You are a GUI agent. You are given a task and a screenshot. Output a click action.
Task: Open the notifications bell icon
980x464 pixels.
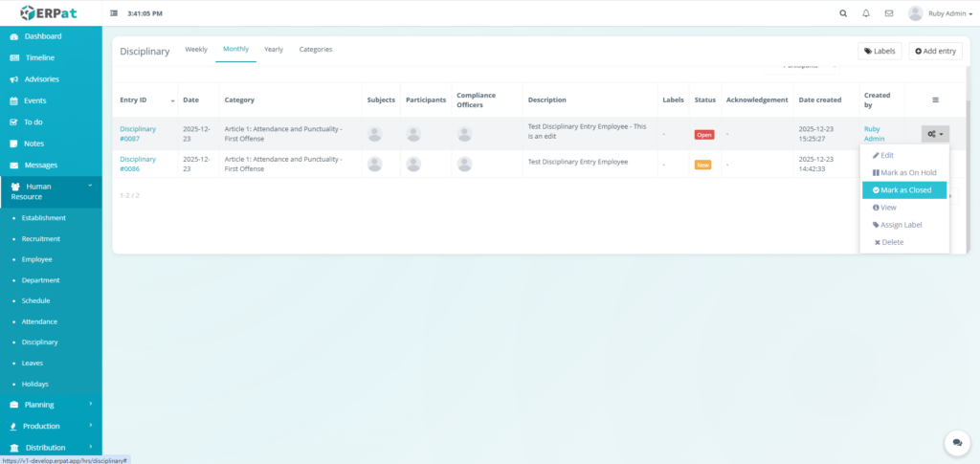tap(866, 13)
